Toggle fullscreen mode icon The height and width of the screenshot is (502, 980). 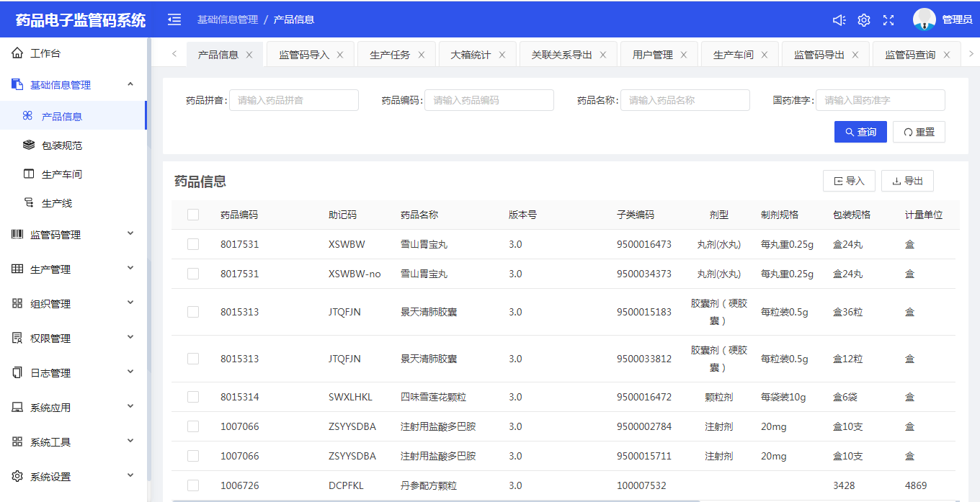pyautogui.click(x=888, y=20)
